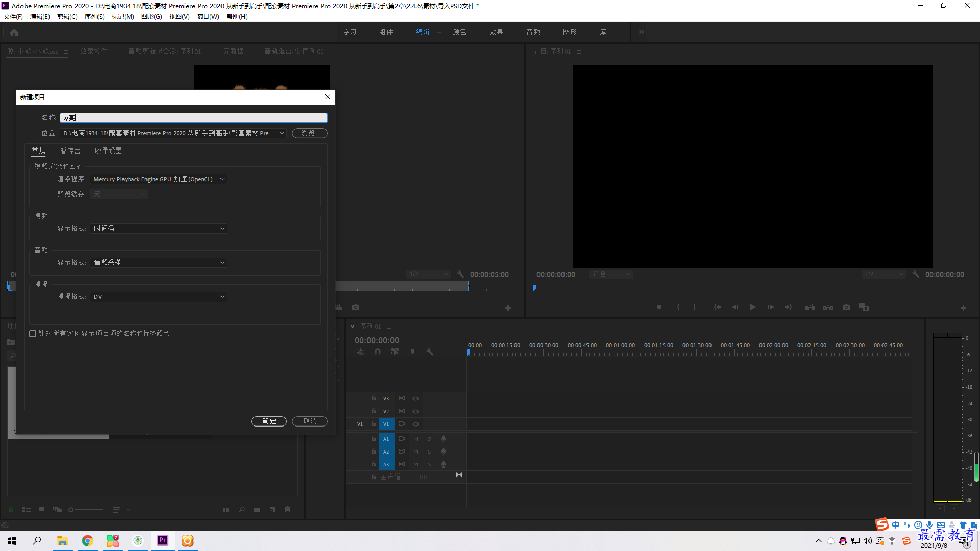Click Export Frame camera icon in Program monitor
980x551 pixels.
pos(846,307)
